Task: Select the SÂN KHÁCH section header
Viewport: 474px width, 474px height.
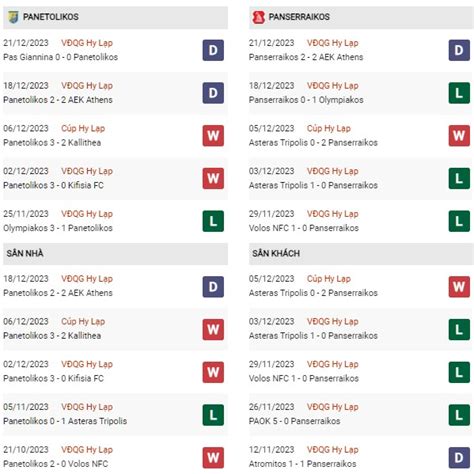Action: [x=361, y=254]
